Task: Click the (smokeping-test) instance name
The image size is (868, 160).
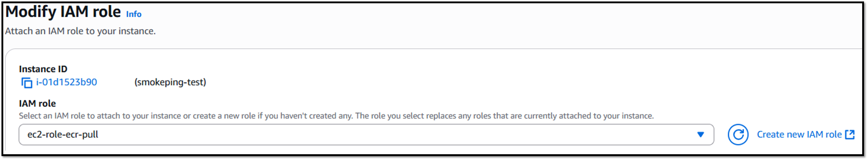Action: pos(170,82)
